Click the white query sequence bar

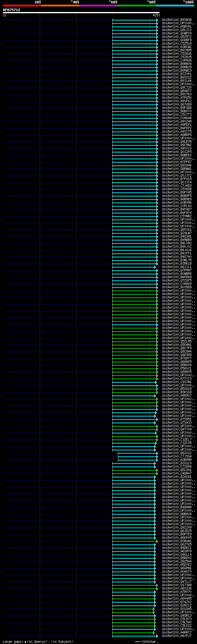[81, 13]
